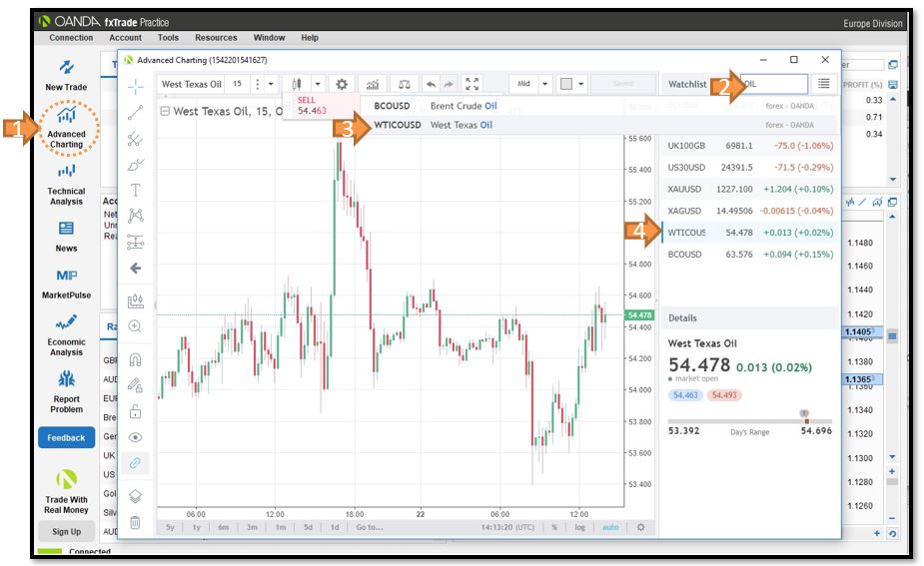The width and height of the screenshot is (924, 566).
Task: Open chart settings gear in top toolbar
Action: coord(342,85)
